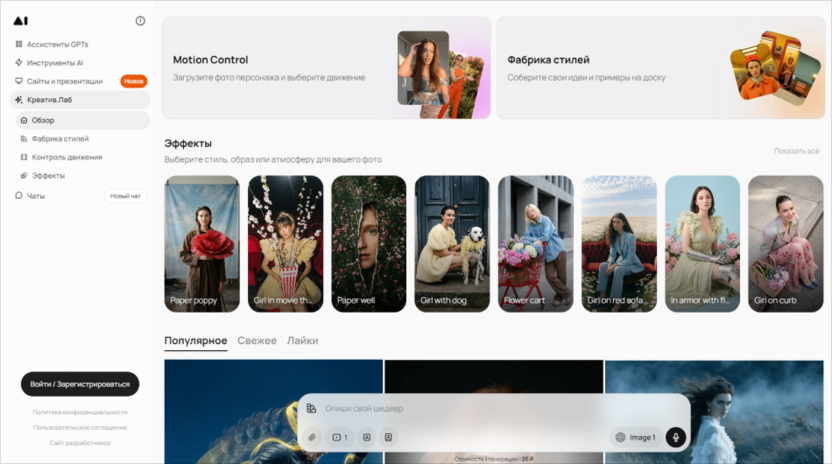
Task: Select the Girl with dog effect
Action: coord(452,244)
